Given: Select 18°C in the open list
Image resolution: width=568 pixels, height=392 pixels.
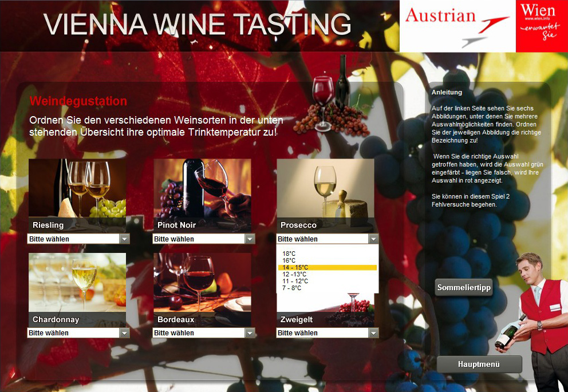Looking at the screenshot, I should pos(289,254).
